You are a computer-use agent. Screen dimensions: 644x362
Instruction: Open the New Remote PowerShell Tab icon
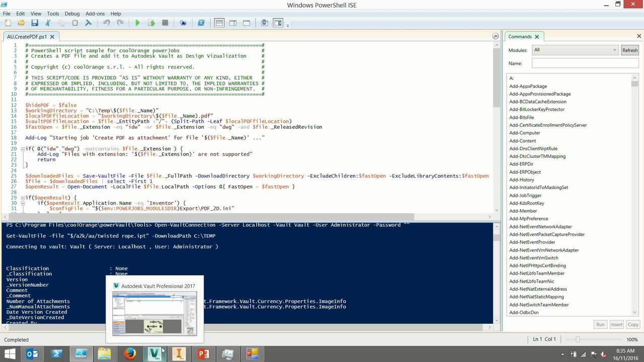click(183, 23)
